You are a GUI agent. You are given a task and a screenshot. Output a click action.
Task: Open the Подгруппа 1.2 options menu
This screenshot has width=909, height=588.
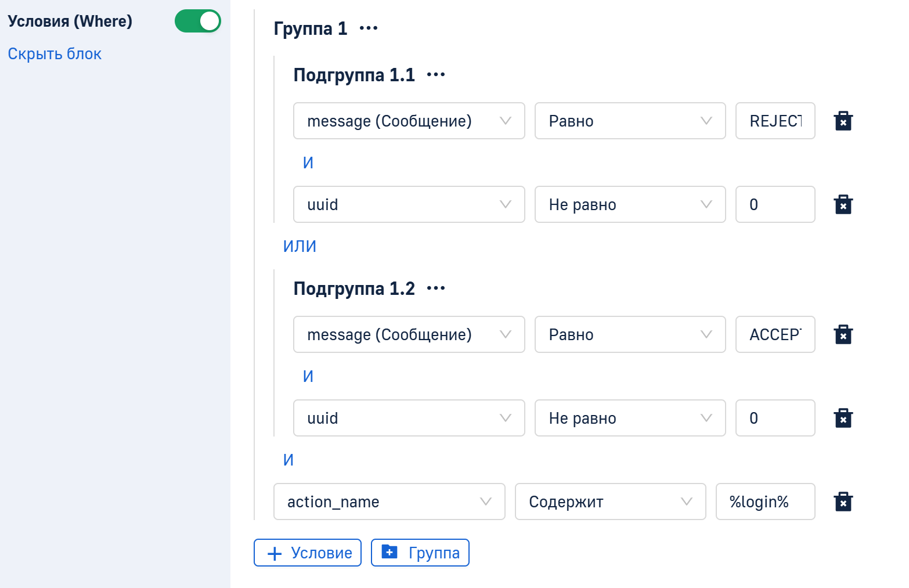(x=436, y=288)
